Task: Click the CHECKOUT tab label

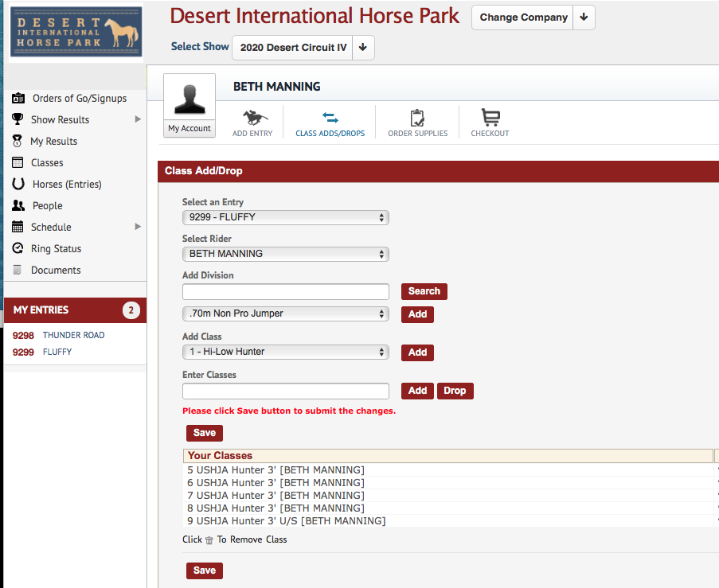Action: (490, 134)
